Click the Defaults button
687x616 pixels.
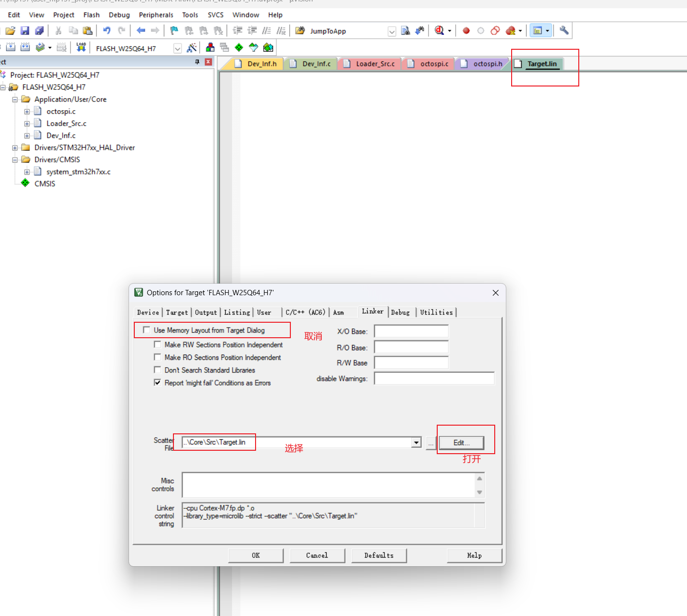[379, 556]
